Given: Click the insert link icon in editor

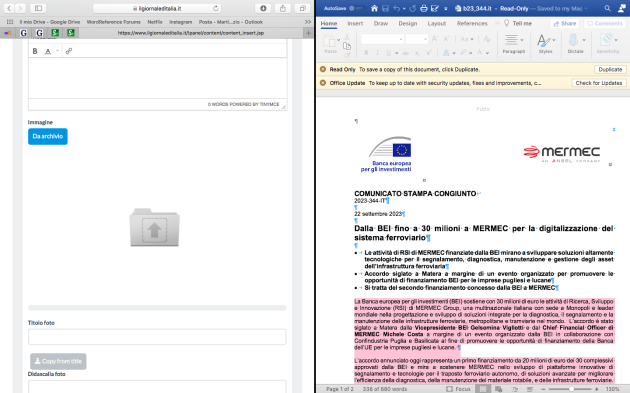Looking at the screenshot, I should click(x=69, y=51).
